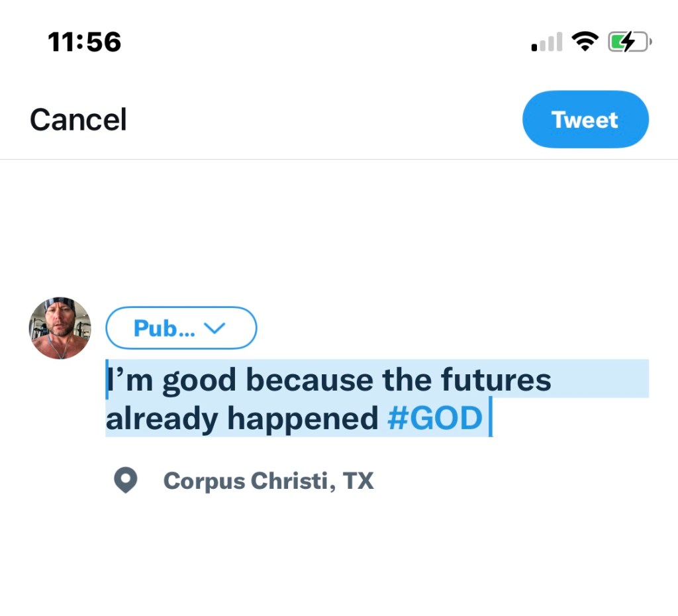
Task: Click the #GOD hashtag in the tweet
Action: [x=435, y=419]
